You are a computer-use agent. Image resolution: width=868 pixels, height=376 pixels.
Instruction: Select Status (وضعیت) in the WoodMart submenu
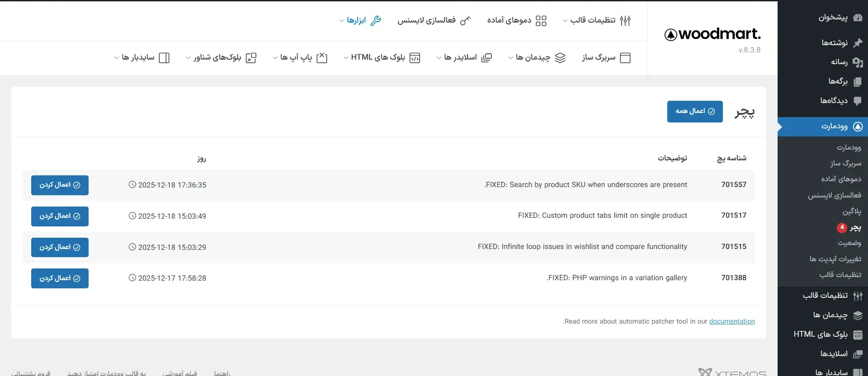click(849, 243)
